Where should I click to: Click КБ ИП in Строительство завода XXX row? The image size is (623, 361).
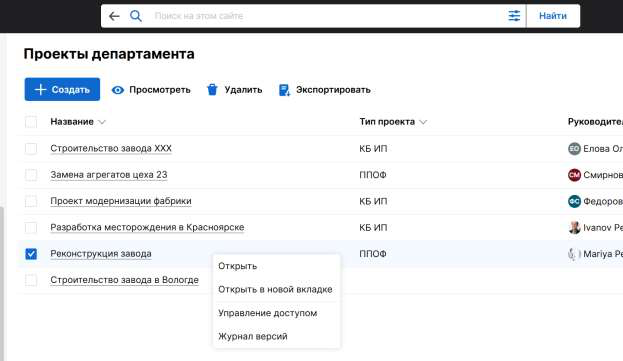[x=373, y=149]
